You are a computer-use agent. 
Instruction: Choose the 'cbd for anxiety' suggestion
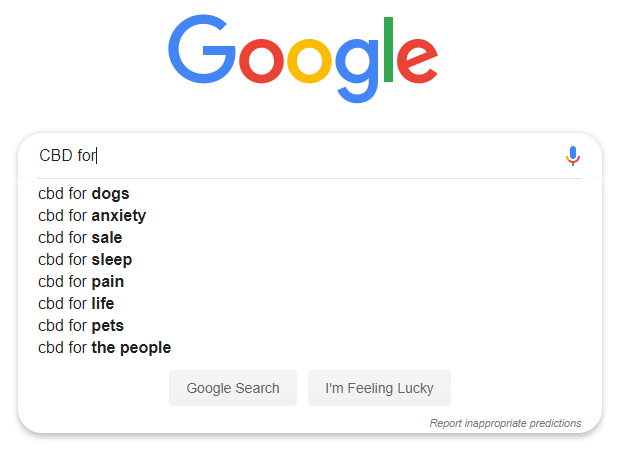pyautogui.click(x=92, y=216)
